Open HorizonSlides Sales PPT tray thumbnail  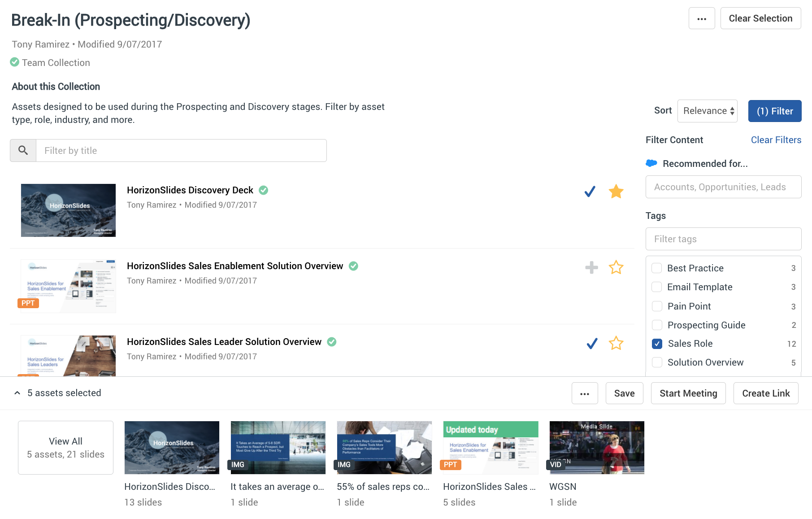[491, 448]
